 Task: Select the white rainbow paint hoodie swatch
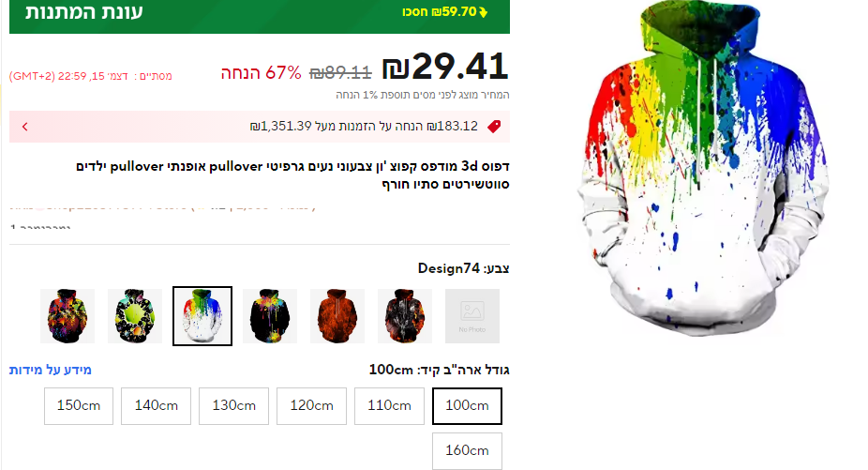pyautogui.click(x=202, y=316)
